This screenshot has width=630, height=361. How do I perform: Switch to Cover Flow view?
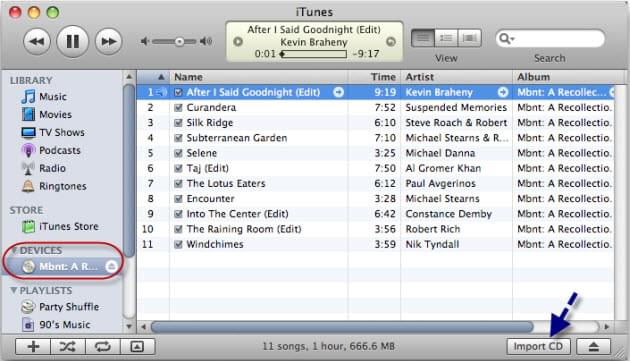pos(469,39)
